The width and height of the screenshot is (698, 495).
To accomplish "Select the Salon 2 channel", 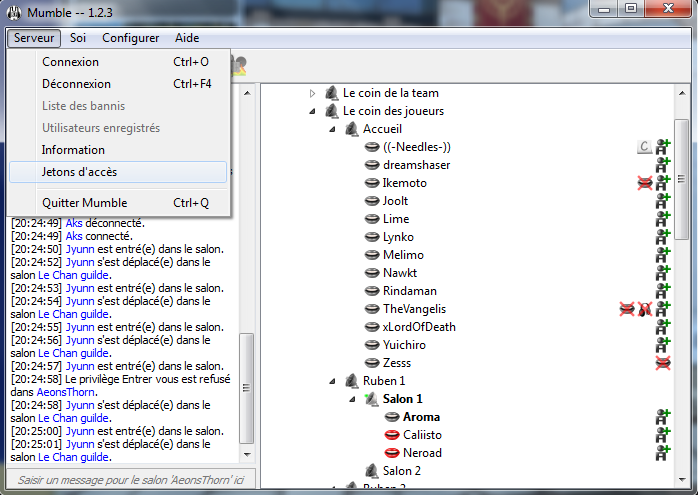I will [402, 471].
